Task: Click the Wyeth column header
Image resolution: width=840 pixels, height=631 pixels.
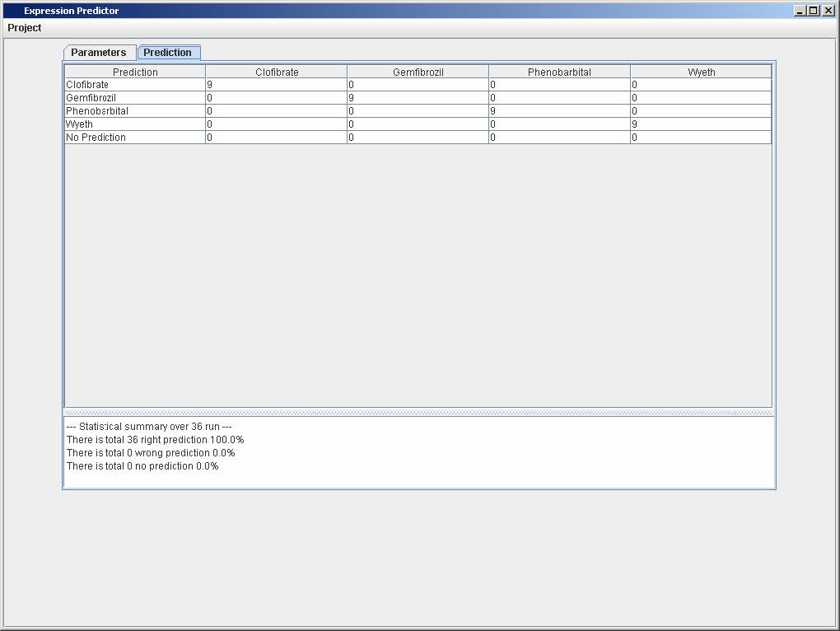Action: click(701, 72)
